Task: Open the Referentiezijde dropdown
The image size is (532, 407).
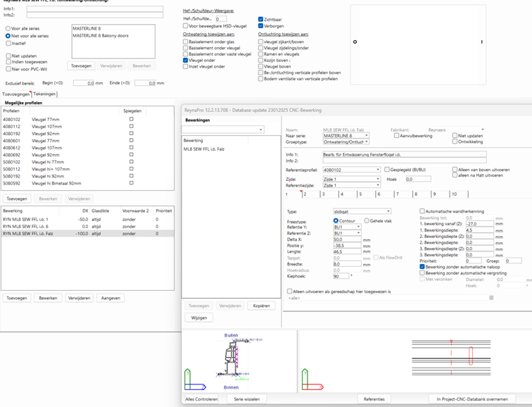Action: [378, 185]
